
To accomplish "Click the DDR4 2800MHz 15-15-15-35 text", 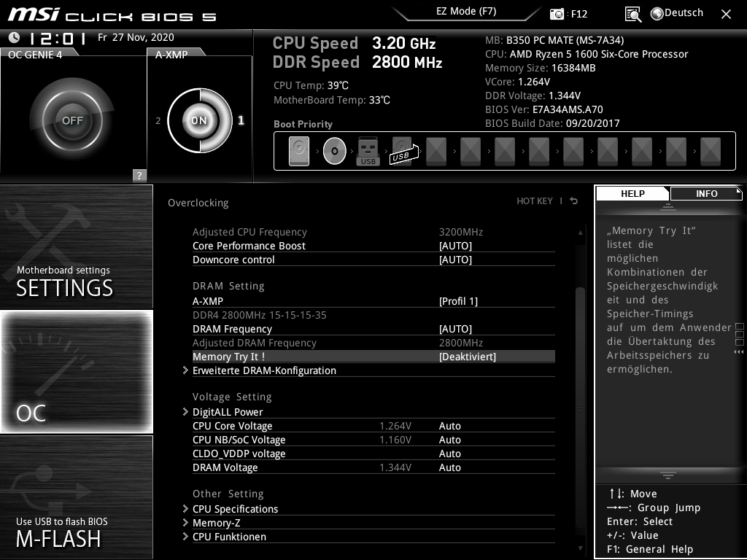I will coord(259,315).
